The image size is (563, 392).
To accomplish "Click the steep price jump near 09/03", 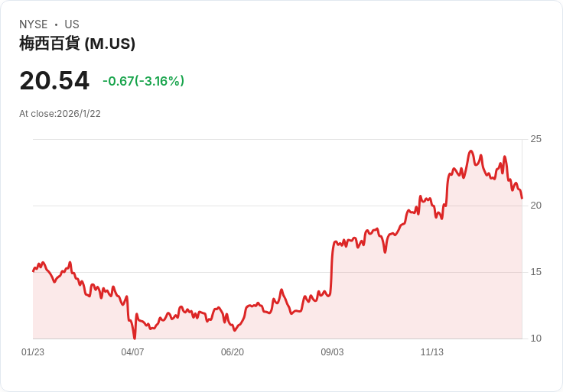I will tap(332, 267).
